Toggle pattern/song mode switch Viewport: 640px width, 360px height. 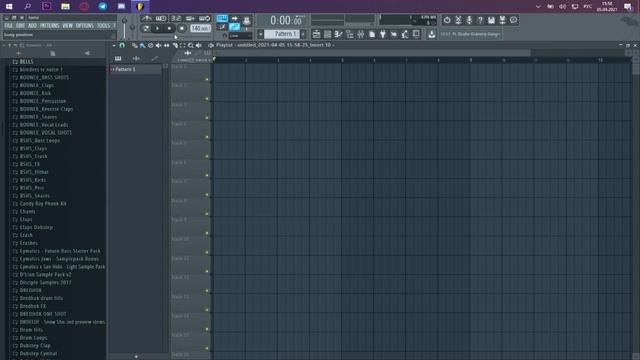click(146, 28)
